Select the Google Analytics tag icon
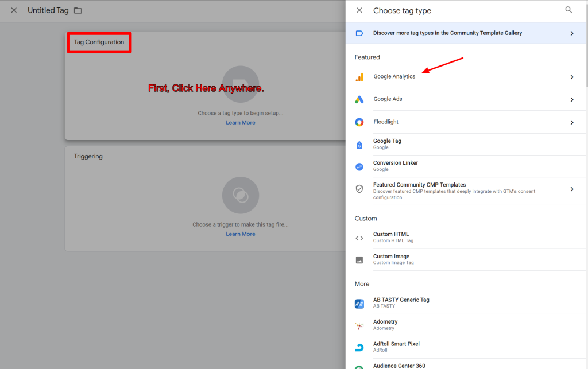Viewport: 588px width, 369px height. point(360,76)
